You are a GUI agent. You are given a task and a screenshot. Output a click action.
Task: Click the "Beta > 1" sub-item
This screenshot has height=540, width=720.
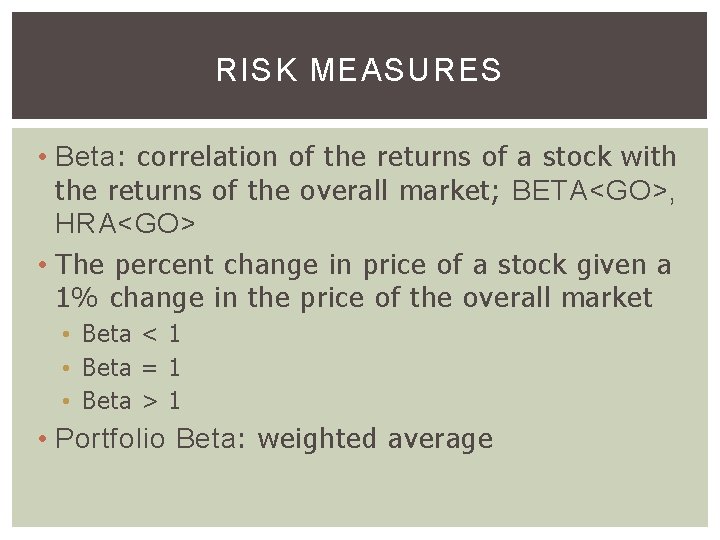(131, 401)
